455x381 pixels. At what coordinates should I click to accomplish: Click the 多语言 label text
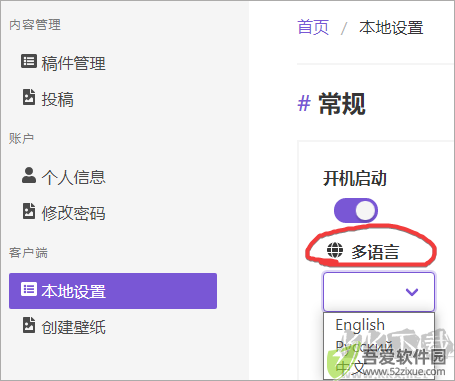point(375,252)
